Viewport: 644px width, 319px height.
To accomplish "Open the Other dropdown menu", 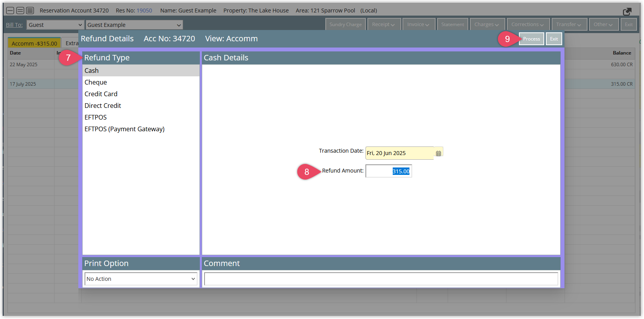I will click(x=603, y=25).
